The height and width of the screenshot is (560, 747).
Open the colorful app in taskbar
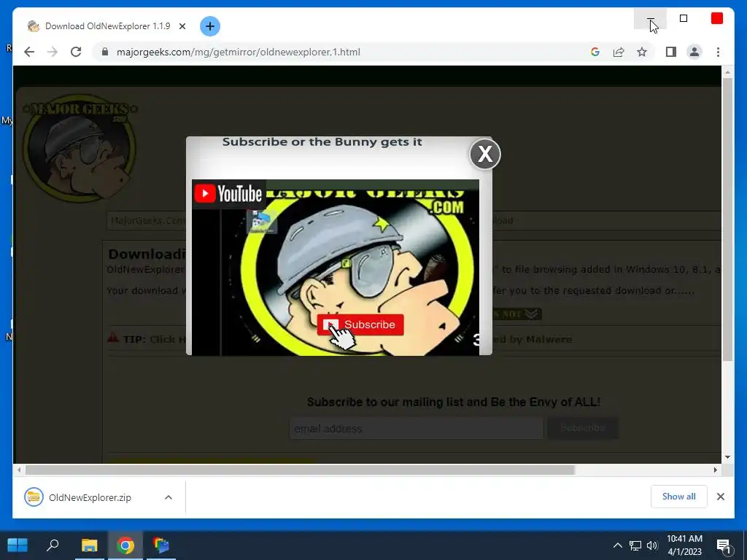coord(161,545)
